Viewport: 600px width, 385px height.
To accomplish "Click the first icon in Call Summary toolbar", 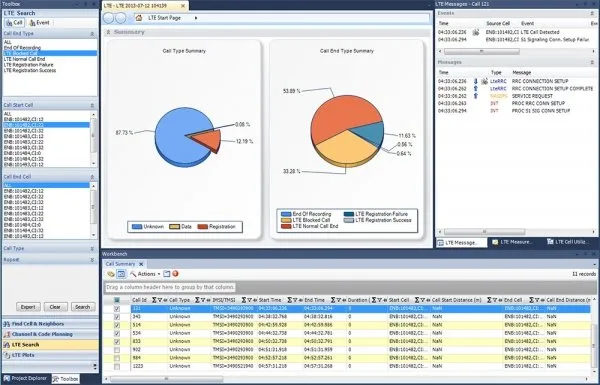I will (x=111, y=274).
